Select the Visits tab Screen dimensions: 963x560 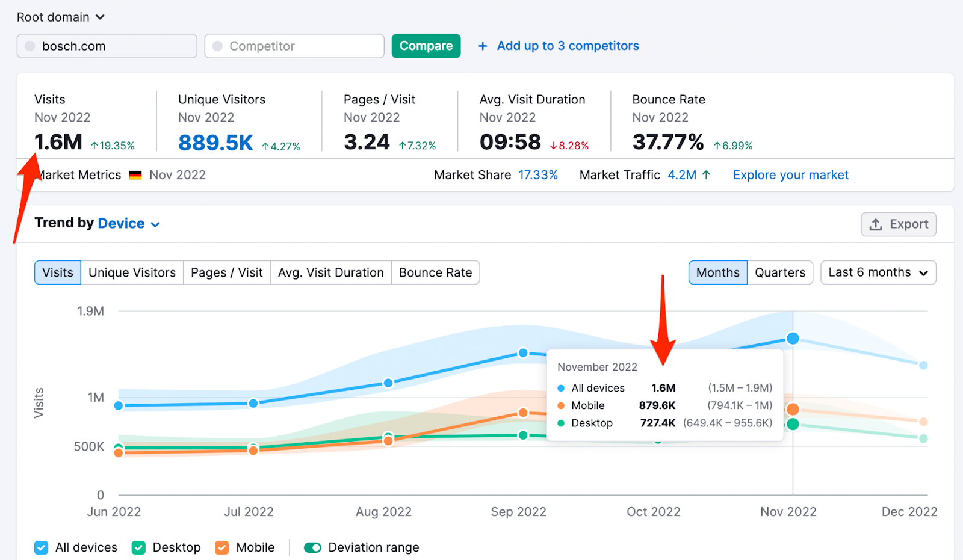[x=58, y=272]
